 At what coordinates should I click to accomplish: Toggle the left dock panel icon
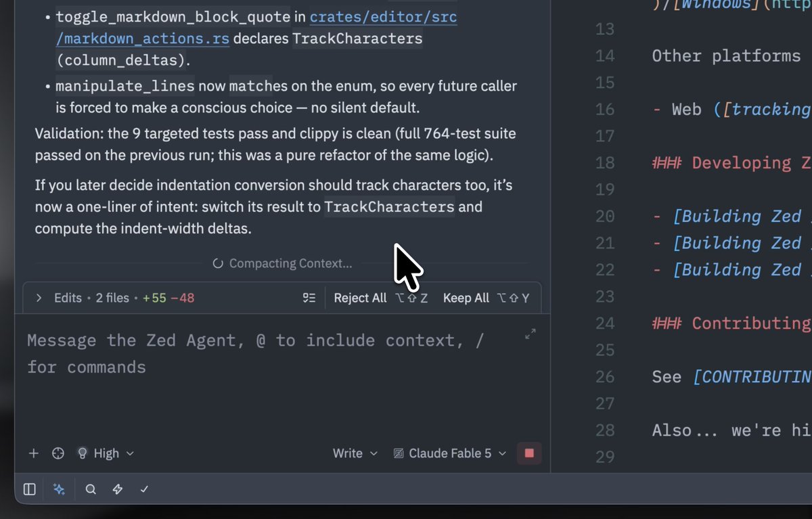pos(30,489)
